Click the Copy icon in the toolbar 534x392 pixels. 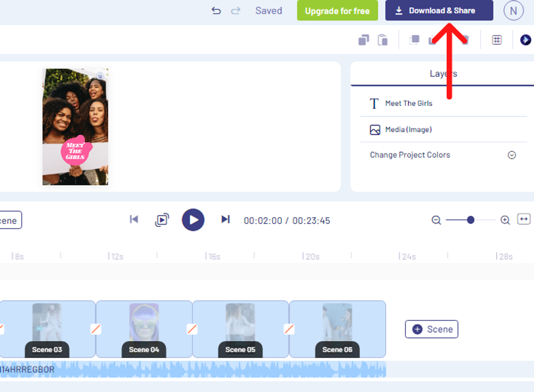pyautogui.click(x=364, y=40)
